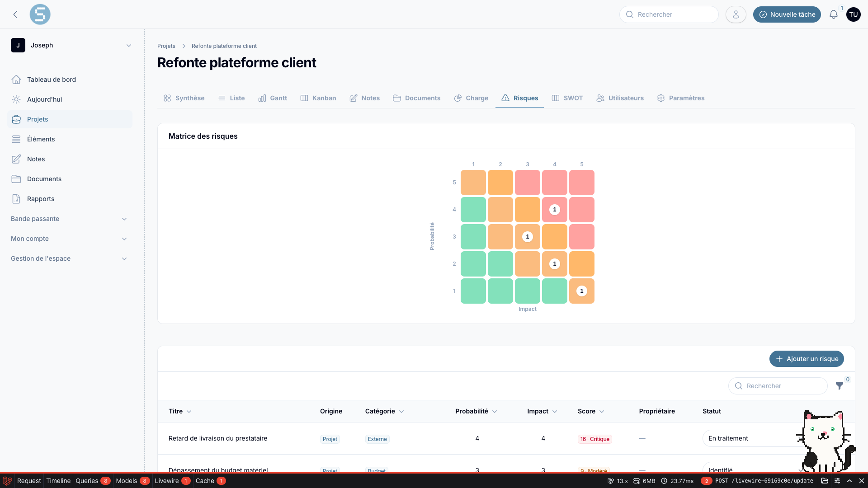
Task: Expand Gestion de l'espace section
Action: coord(70,258)
